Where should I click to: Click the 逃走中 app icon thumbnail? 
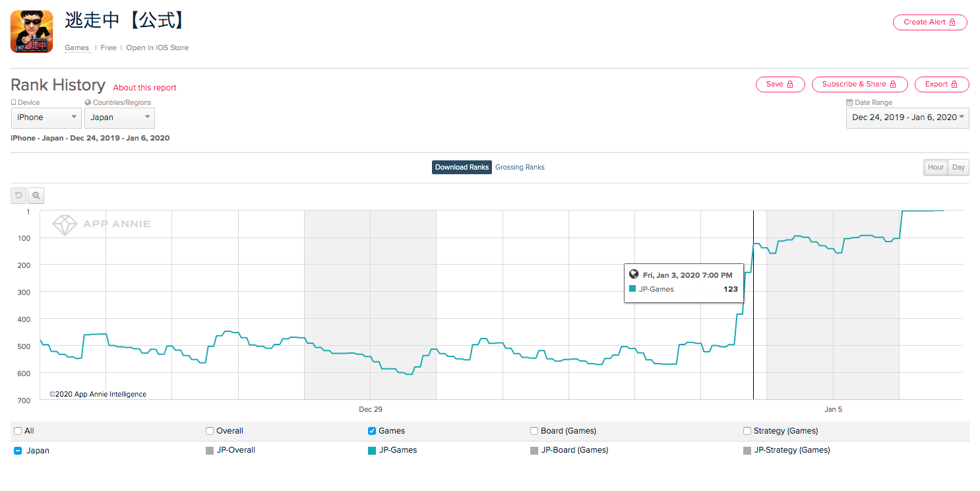32,32
